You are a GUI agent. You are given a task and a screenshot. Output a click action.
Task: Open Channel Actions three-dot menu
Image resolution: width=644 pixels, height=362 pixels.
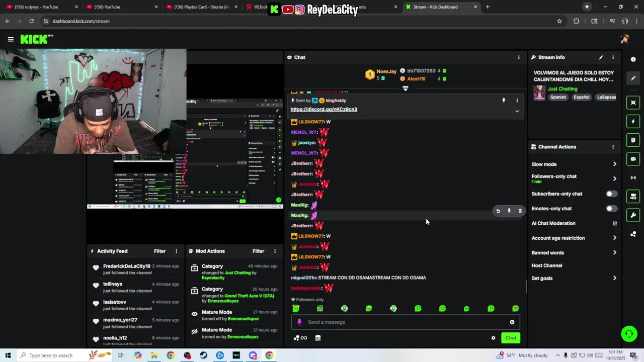[x=613, y=147]
